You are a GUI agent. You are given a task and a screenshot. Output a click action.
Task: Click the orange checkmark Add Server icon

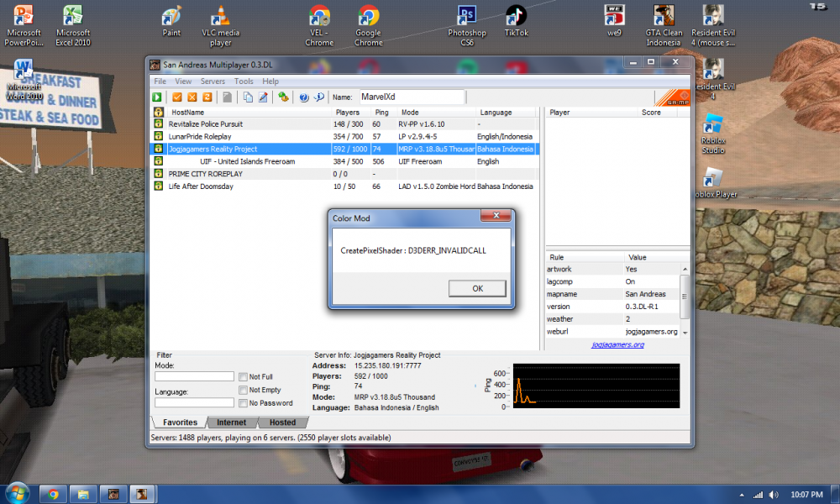tap(176, 97)
